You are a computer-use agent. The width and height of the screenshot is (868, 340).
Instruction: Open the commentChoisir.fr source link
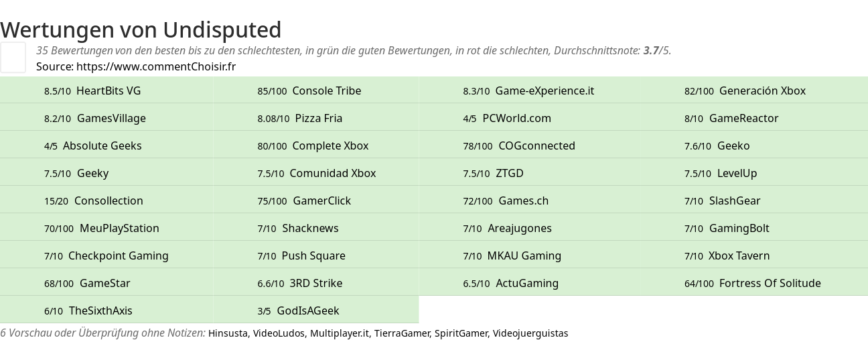[x=156, y=66]
